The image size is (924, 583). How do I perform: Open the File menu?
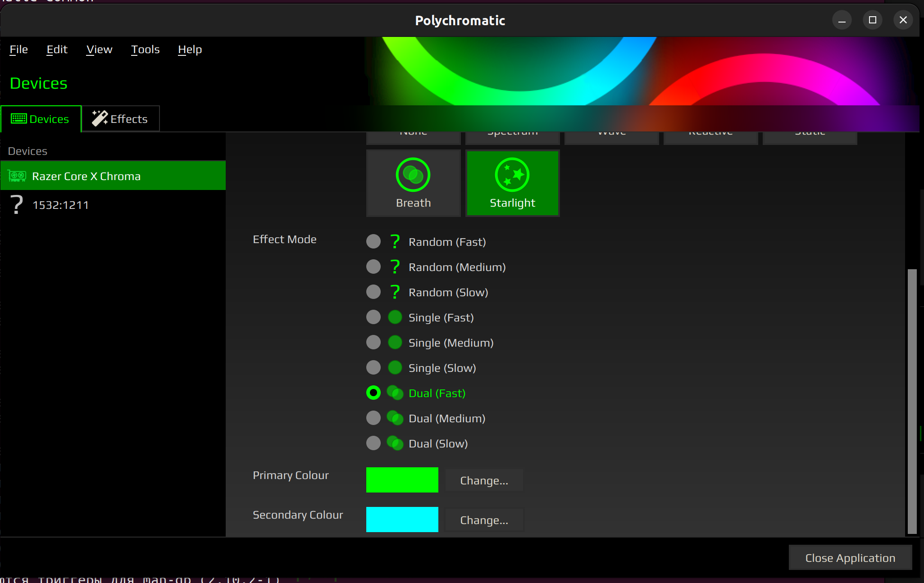(x=19, y=50)
